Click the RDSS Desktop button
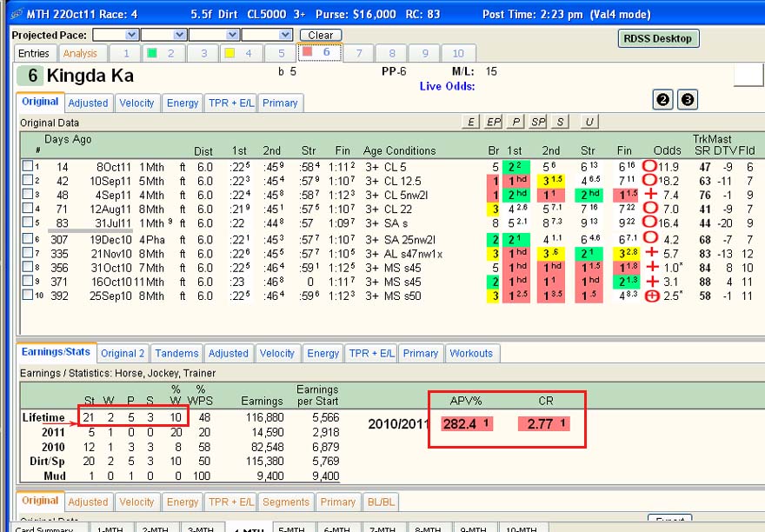Viewport: 765px width, 532px height. tap(658, 38)
